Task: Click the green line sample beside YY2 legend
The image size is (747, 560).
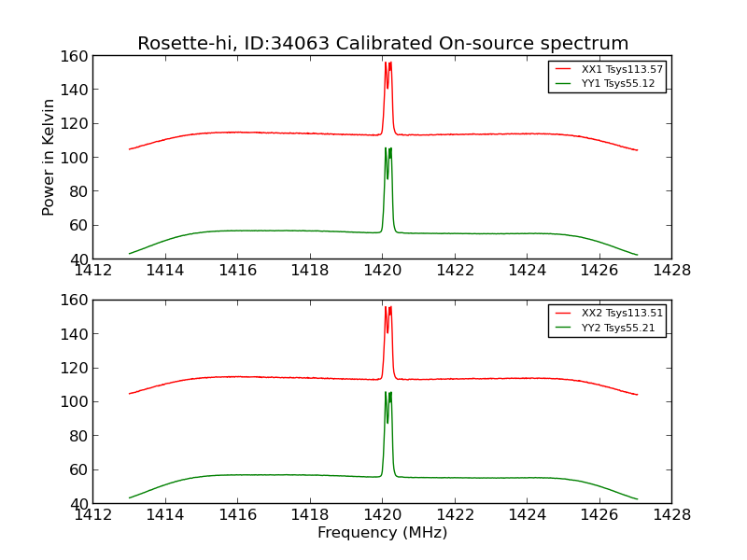Action: [563, 328]
